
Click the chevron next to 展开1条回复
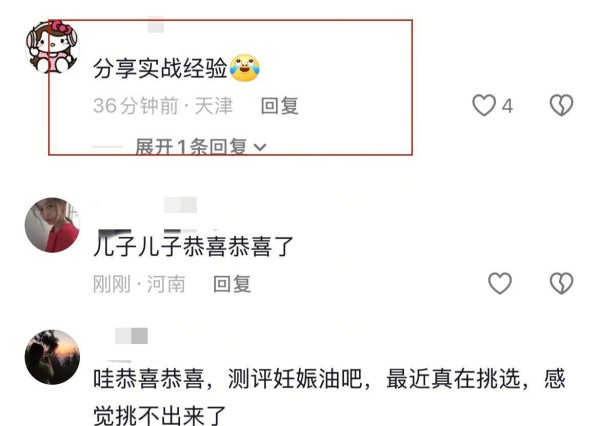tap(260, 147)
